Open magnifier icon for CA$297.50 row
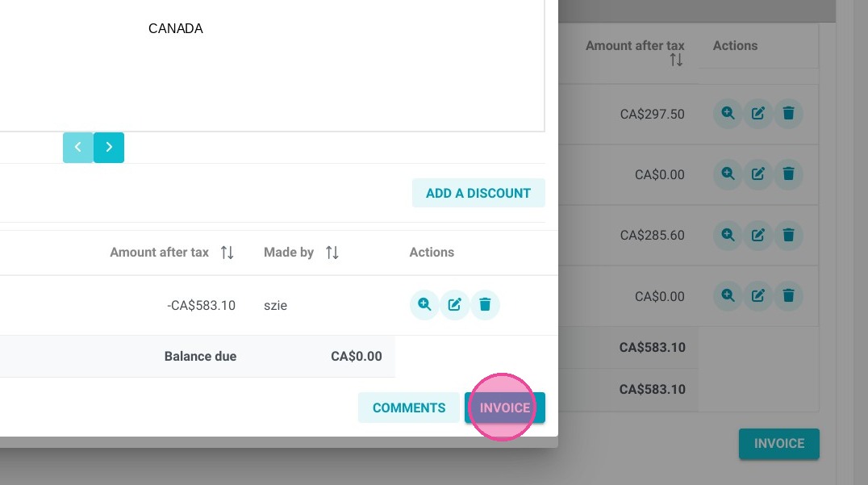Image resolution: width=868 pixels, height=485 pixels. click(x=728, y=114)
